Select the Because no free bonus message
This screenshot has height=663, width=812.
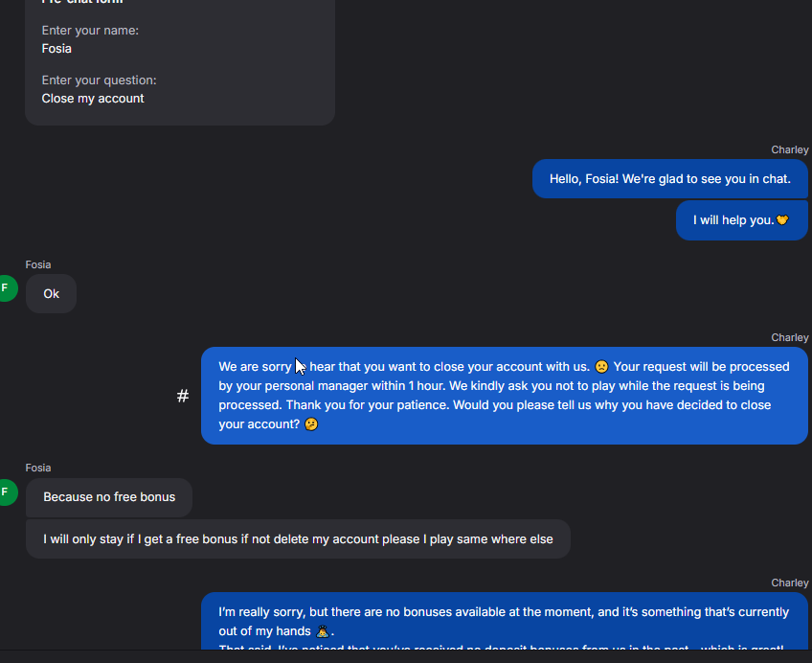tap(109, 497)
